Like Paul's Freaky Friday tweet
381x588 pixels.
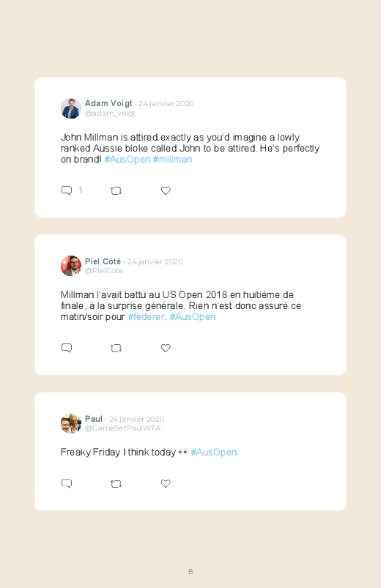click(166, 483)
